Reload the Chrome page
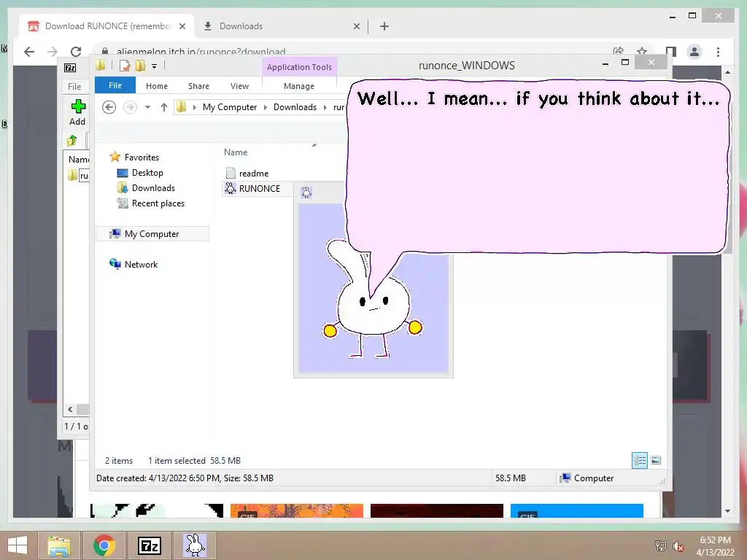747x560 pixels. pos(76,52)
